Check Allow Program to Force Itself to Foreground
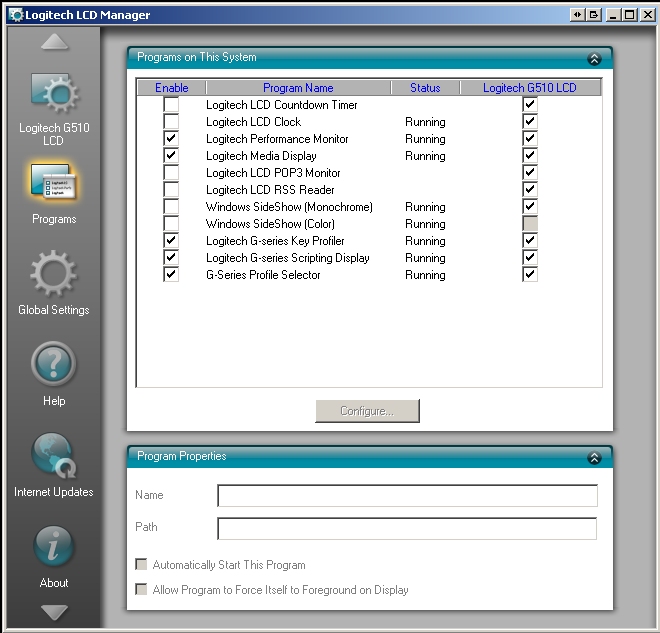 pos(141,589)
